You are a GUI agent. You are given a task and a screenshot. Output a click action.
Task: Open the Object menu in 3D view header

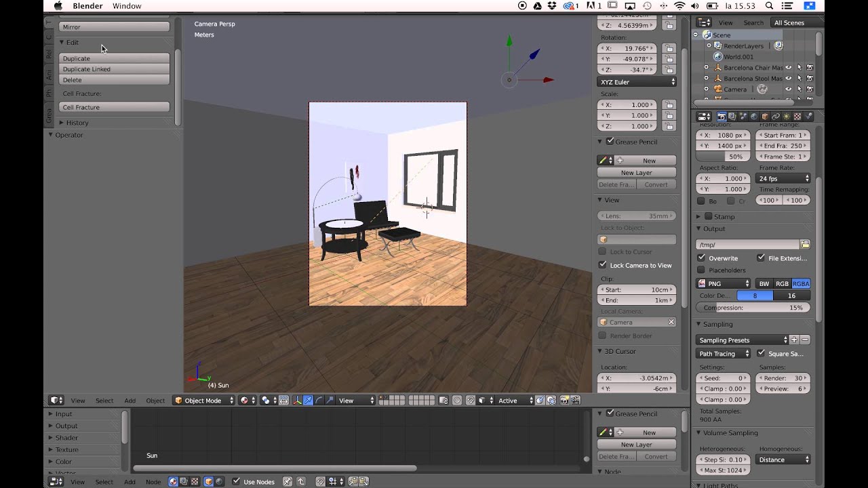click(155, 401)
